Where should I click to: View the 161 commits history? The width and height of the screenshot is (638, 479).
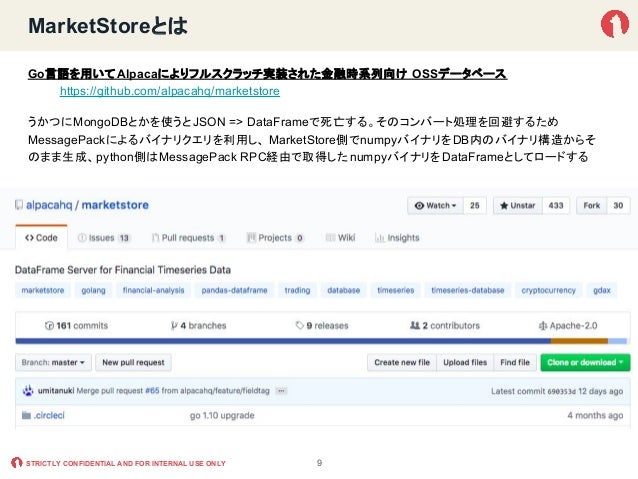pyautogui.click(x=76, y=326)
